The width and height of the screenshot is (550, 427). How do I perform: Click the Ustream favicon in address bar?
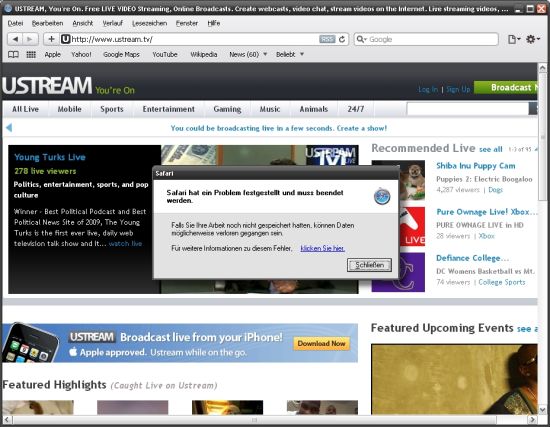point(65,39)
